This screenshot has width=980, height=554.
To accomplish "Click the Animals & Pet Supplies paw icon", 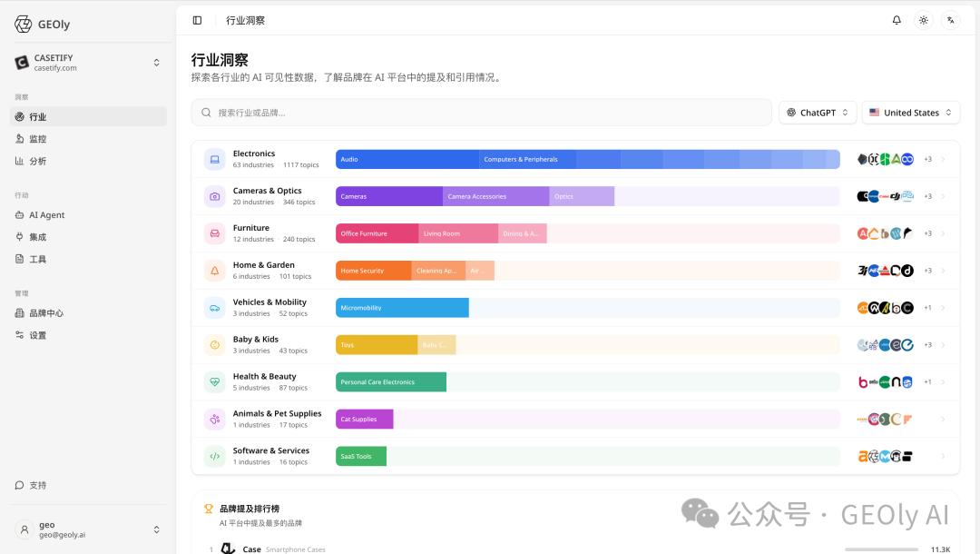I will [x=214, y=419].
